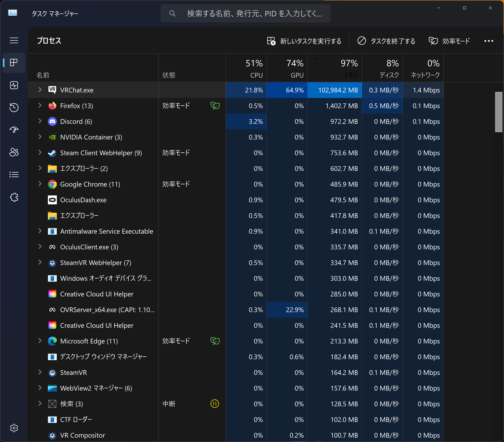Expand SteamVR WebHelper (7) group
Screen dimensions: 504x442
point(40,262)
